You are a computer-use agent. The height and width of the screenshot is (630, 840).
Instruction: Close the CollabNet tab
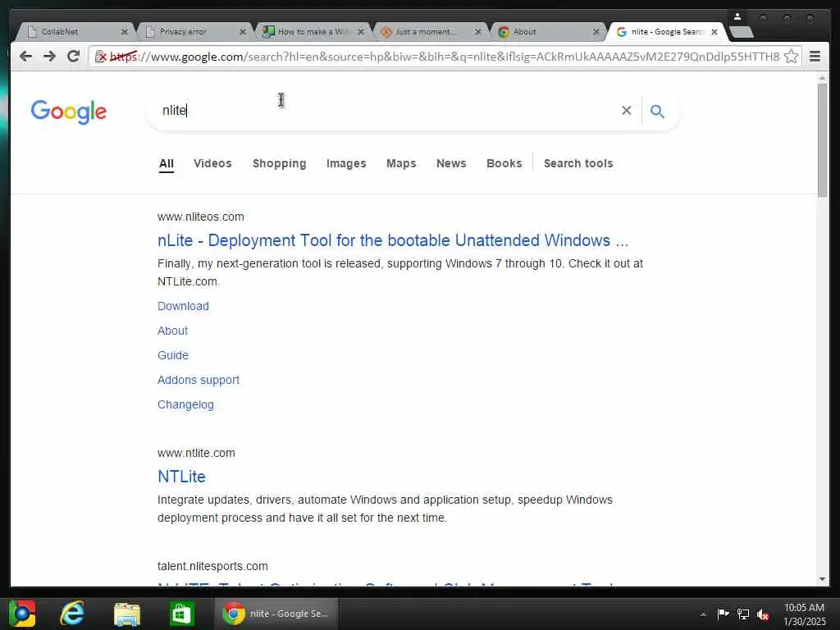pos(125,32)
